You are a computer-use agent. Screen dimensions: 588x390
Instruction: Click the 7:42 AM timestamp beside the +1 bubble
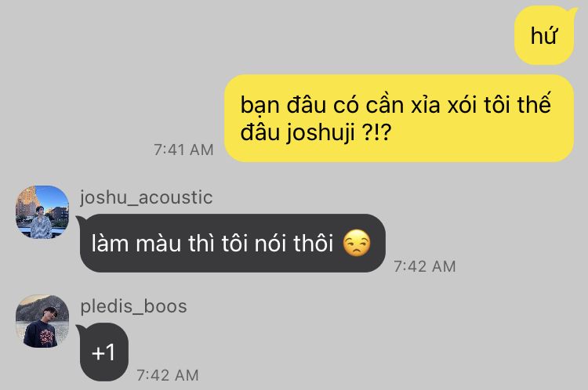(167, 375)
